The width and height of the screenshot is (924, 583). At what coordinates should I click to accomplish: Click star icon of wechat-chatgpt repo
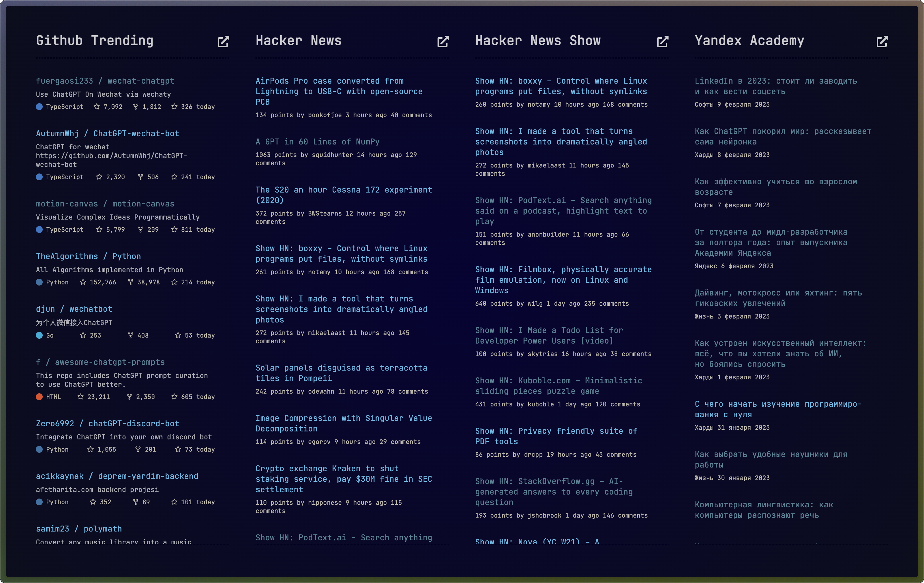pyautogui.click(x=97, y=107)
